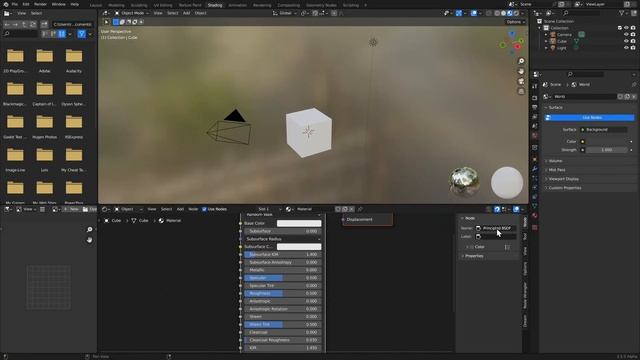This screenshot has height=360, width=640.
Task: Click the Base Color swatch
Action: (299, 223)
